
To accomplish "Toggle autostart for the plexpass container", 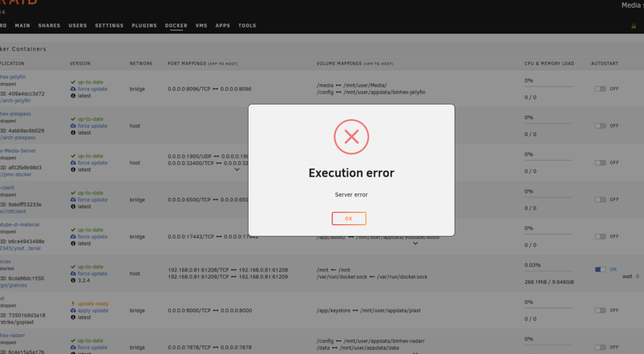I will [x=600, y=126].
